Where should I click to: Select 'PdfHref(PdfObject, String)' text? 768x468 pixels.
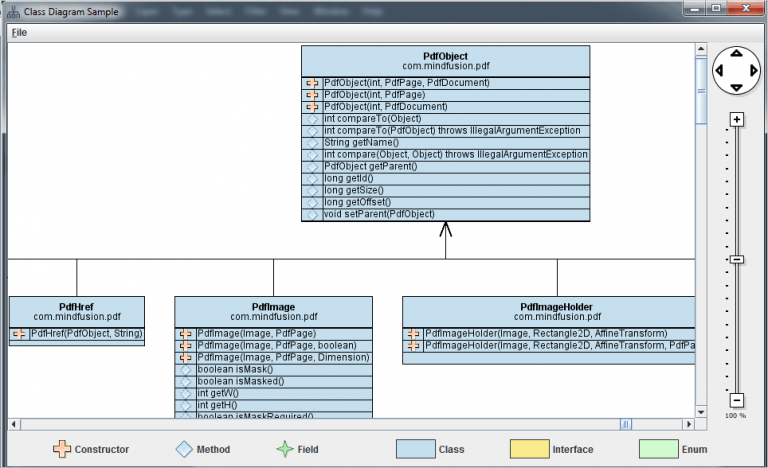point(87,333)
